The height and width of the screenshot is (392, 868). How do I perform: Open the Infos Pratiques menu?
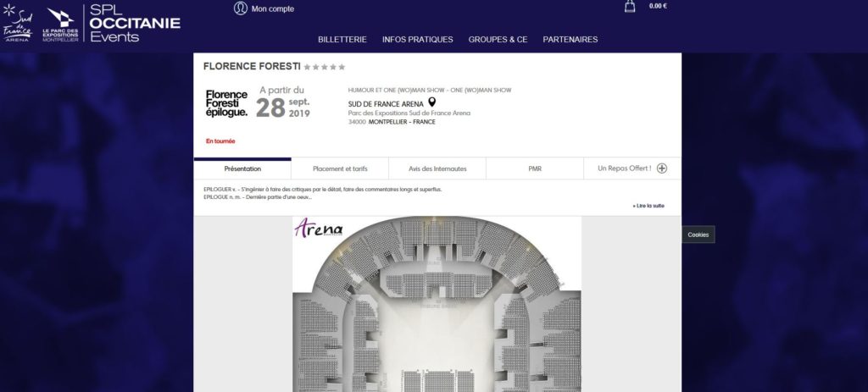pyautogui.click(x=417, y=39)
